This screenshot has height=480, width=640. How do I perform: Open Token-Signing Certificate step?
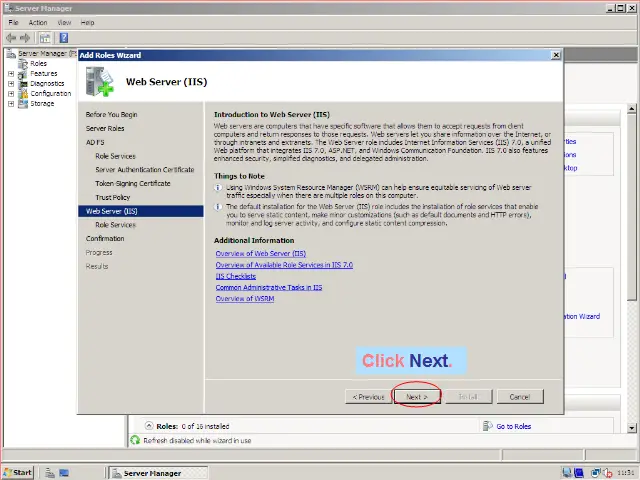pyautogui.click(x=133, y=184)
